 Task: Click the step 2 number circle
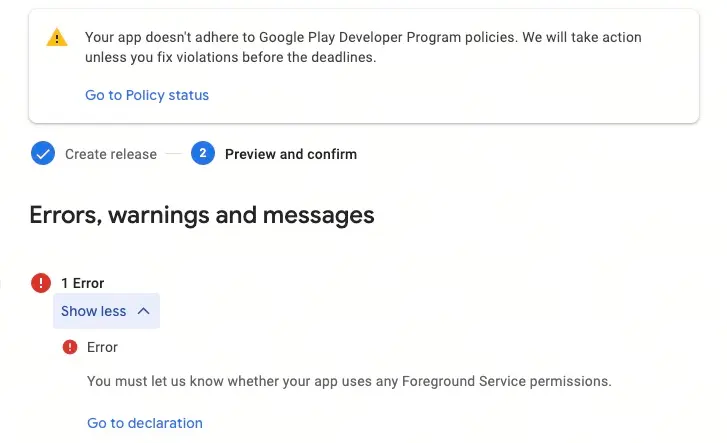(x=202, y=154)
